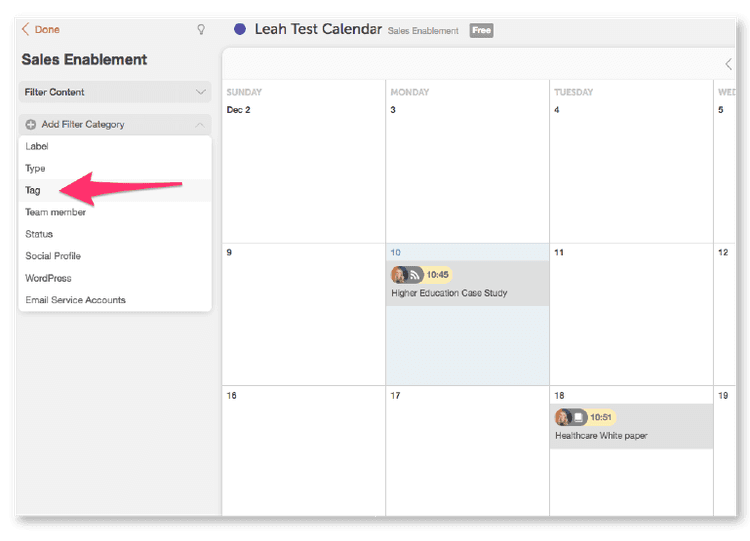
Task: Click the avatar on Healthcare White paper
Action: [x=564, y=417]
